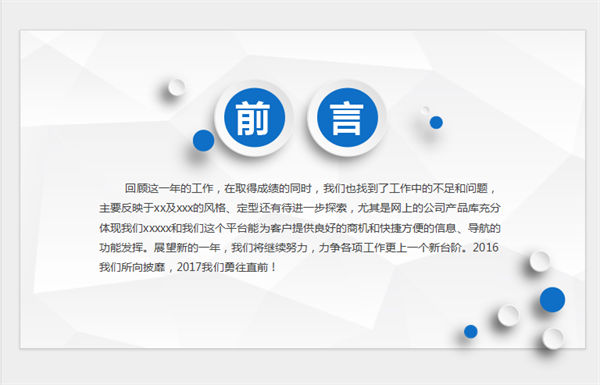This screenshot has height=385, width=600.
Task: Click the white sphere between the two lower blue dots
Action: (508, 315)
